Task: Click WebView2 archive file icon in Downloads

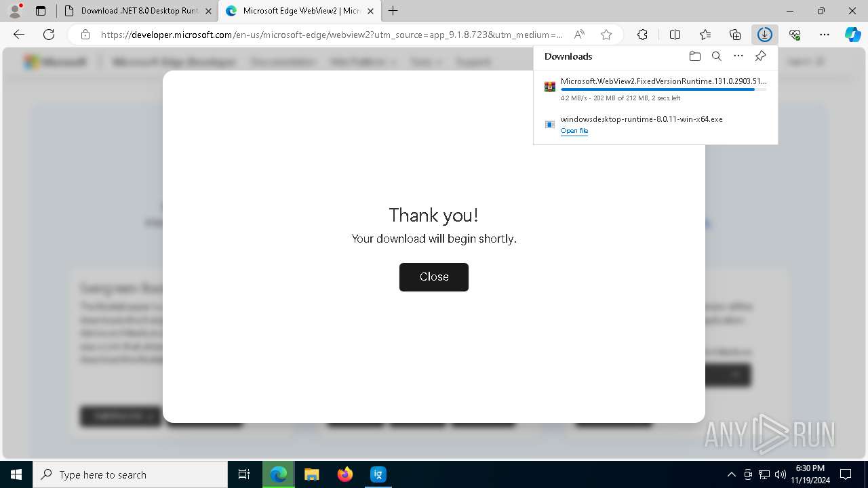Action: (550, 87)
